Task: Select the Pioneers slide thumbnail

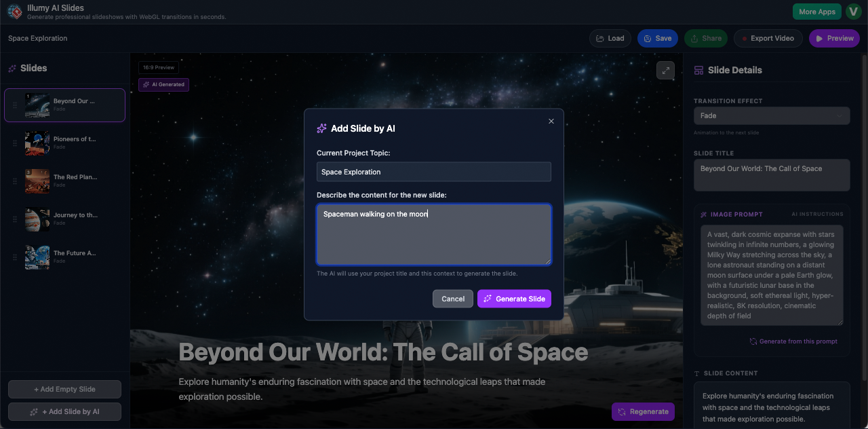Action: point(37,143)
